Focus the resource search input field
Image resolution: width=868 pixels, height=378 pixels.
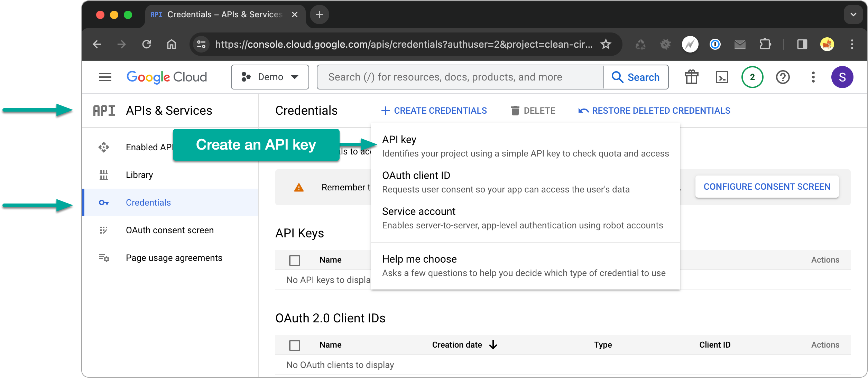tap(460, 77)
